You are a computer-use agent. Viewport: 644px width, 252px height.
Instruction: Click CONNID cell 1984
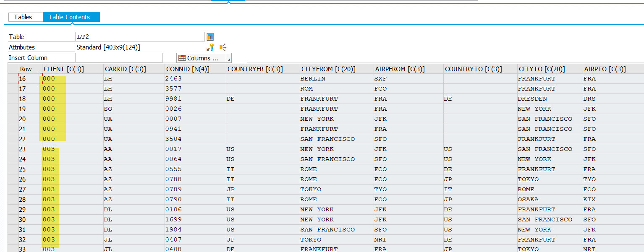(195, 229)
